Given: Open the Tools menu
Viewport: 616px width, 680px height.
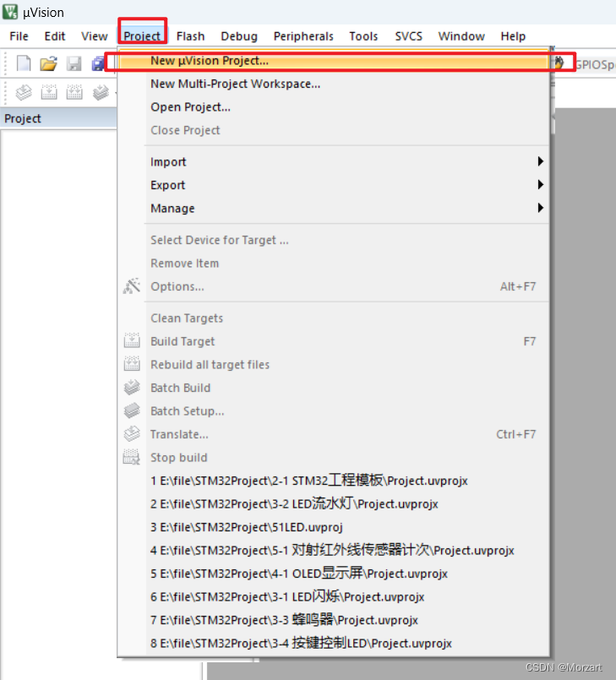Looking at the screenshot, I should [x=363, y=36].
